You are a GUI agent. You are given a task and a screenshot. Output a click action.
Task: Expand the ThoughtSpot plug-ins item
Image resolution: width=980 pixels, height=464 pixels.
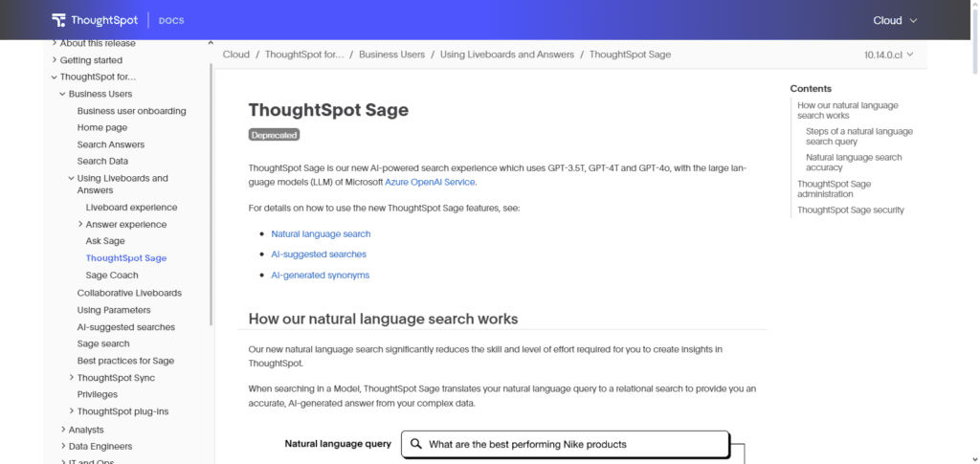[72, 411]
